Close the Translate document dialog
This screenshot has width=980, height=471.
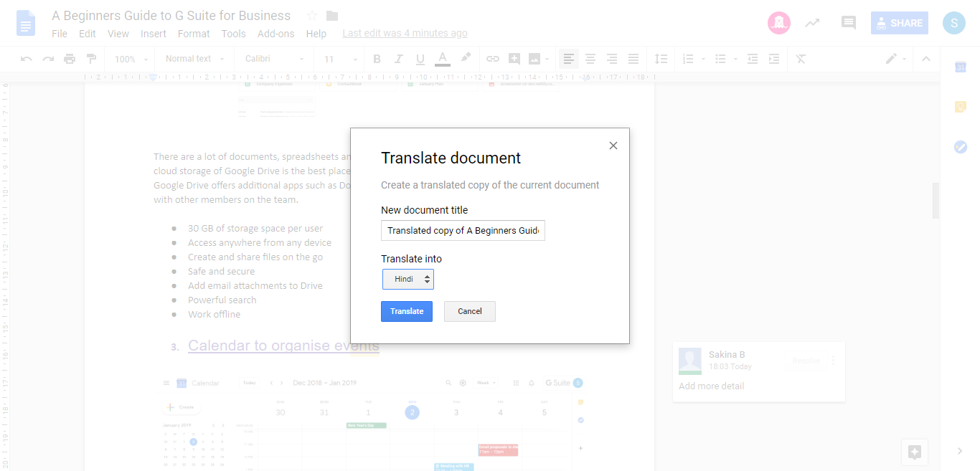[613, 146]
